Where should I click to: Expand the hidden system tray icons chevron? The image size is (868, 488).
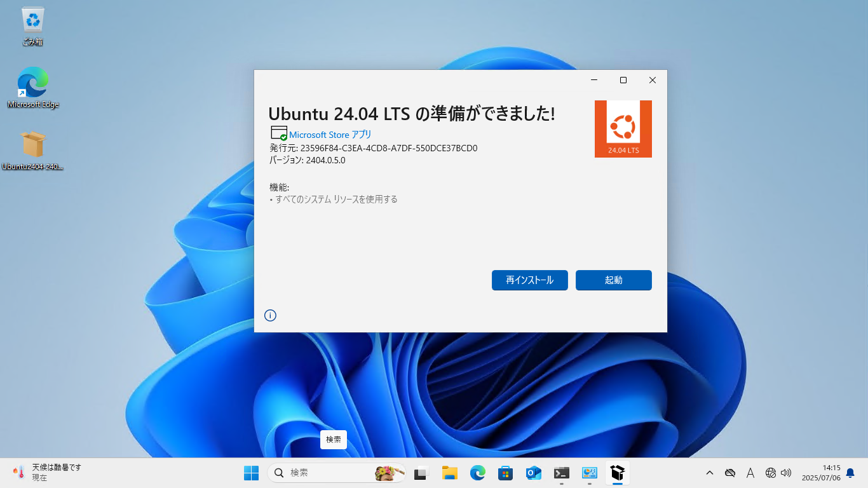tap(710, 473)
